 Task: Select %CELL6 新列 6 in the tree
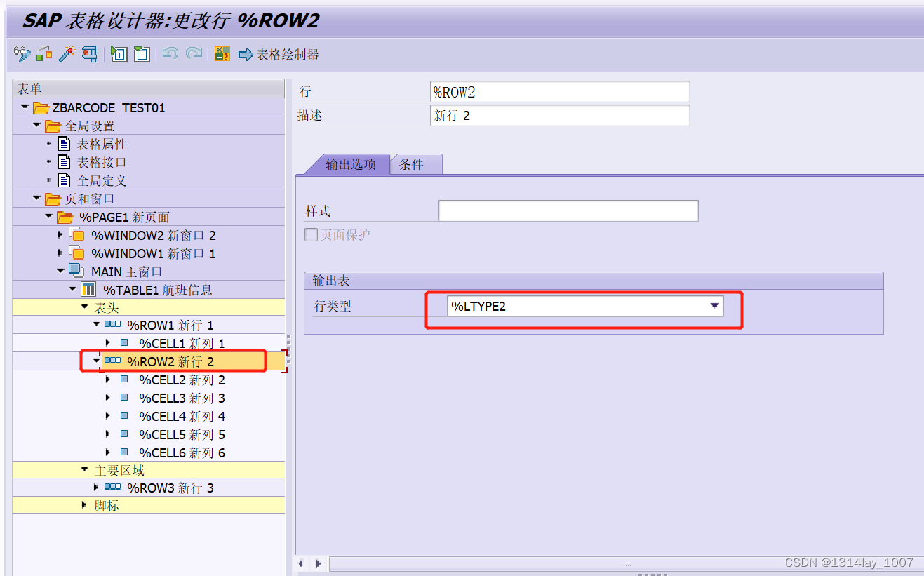click(182, 453)
